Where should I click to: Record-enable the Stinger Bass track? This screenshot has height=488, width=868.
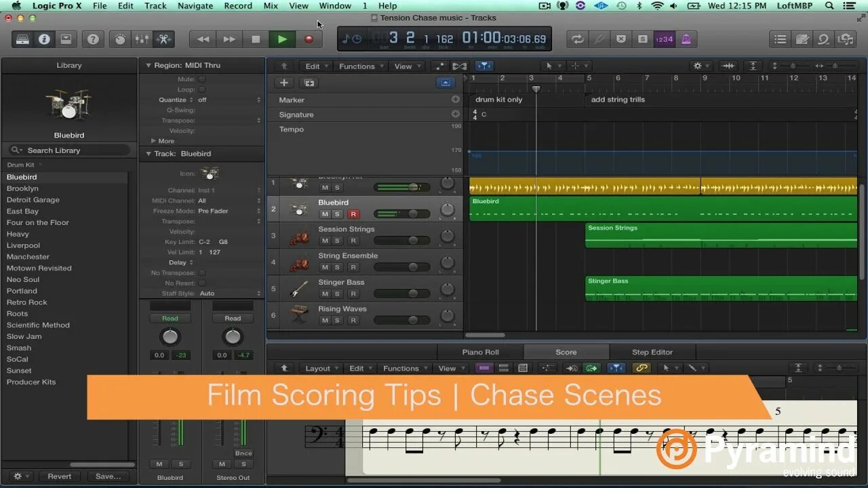click(353, 293)
